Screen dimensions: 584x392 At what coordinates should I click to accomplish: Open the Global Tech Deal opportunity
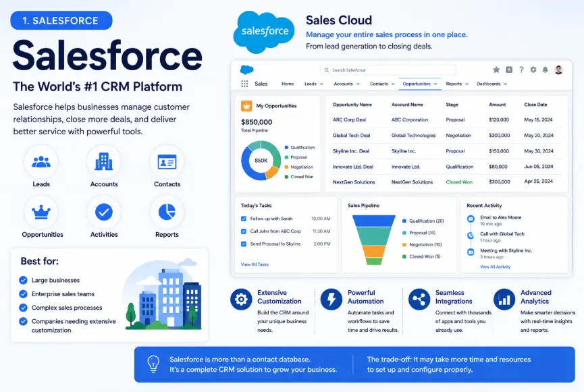pyautogui.click(x=351, y=136)
